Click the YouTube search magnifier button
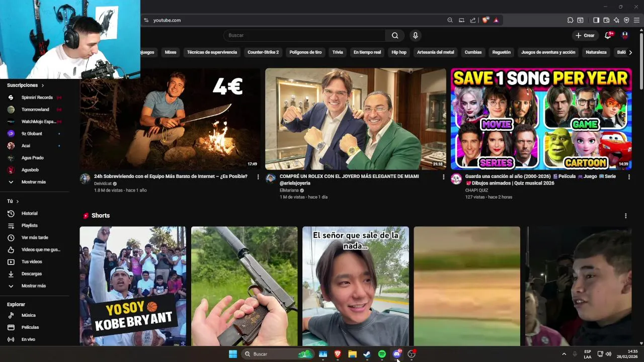 395,35
